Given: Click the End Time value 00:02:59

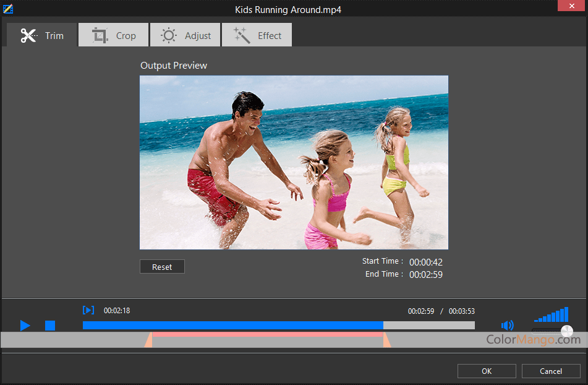Looking at the screenshot, I should click(x=426, y=275).
